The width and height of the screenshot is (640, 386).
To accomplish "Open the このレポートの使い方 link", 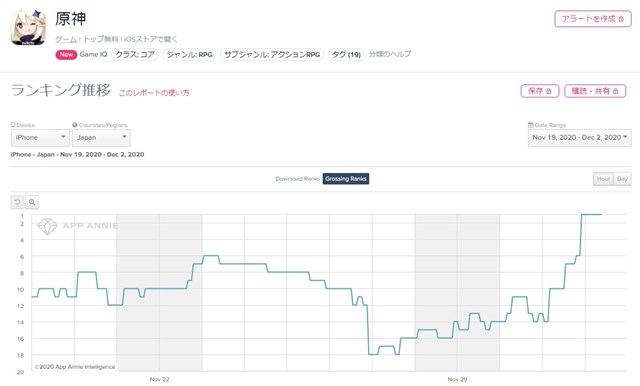I will [154, 93].
